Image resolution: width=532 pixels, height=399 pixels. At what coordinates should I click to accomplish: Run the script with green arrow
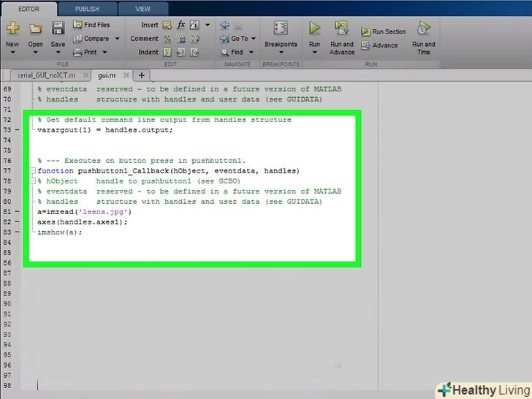314,28
